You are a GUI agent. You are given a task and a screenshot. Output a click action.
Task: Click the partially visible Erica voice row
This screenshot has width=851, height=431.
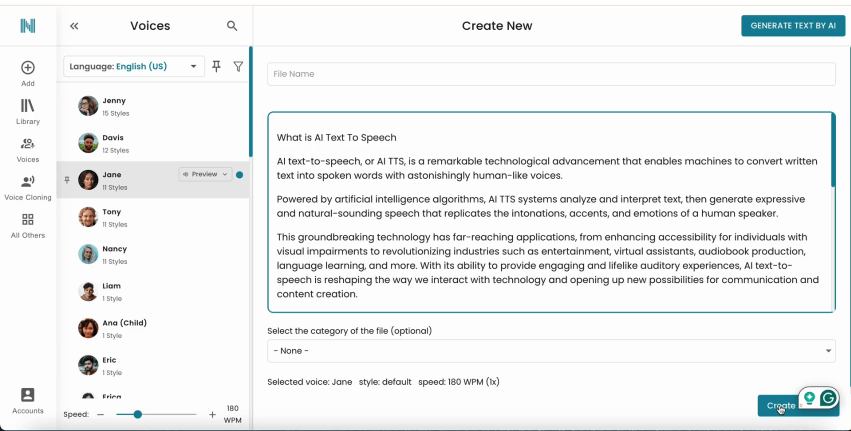[x=153, y=396]
